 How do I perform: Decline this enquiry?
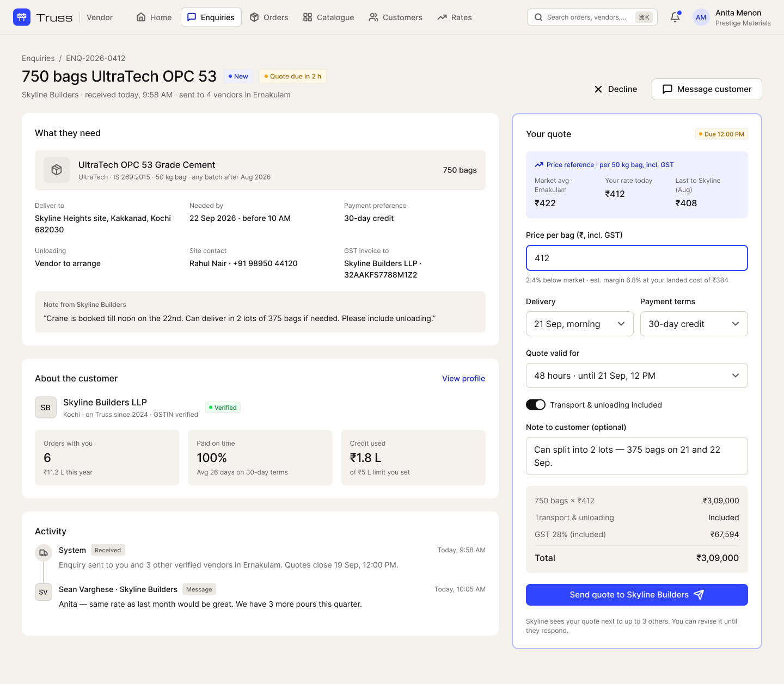point(616,89)
